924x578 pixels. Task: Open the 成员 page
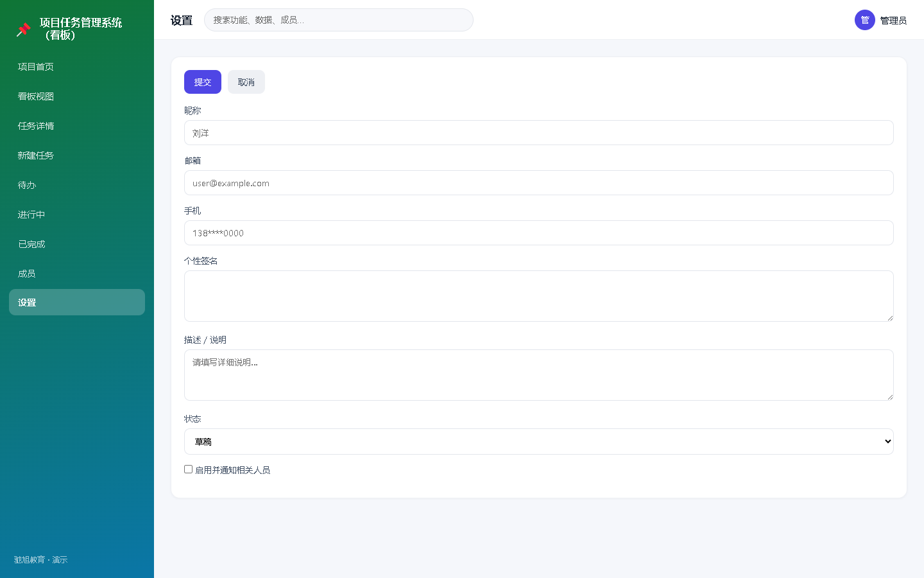(x=77, y=274)
